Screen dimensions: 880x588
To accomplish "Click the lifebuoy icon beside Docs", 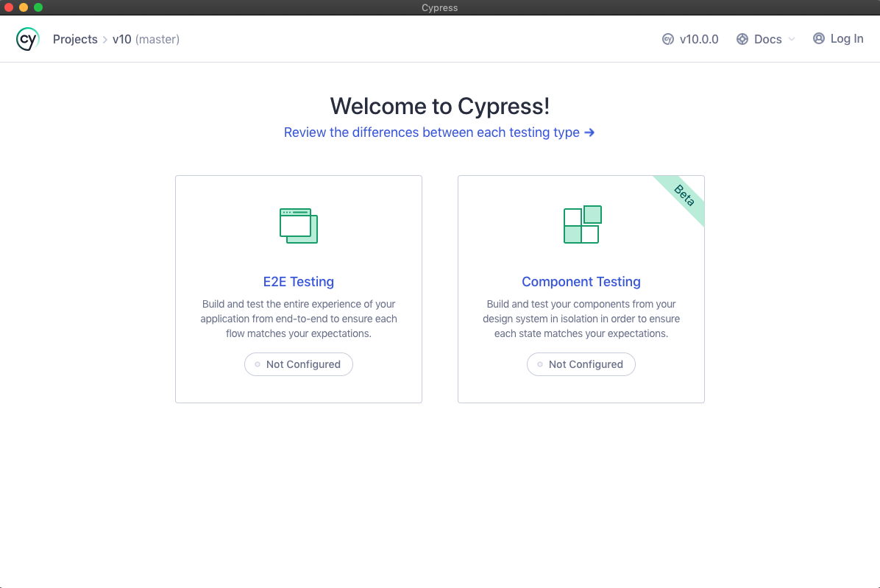I will pos(742,39).
